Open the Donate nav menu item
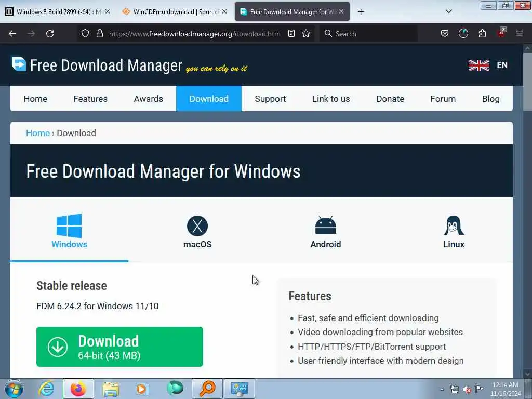Screen dimensions: 532x399 (390, 99)
